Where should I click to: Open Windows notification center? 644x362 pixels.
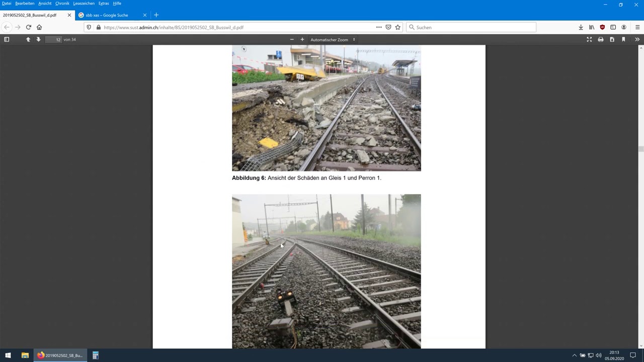[633, 355]
